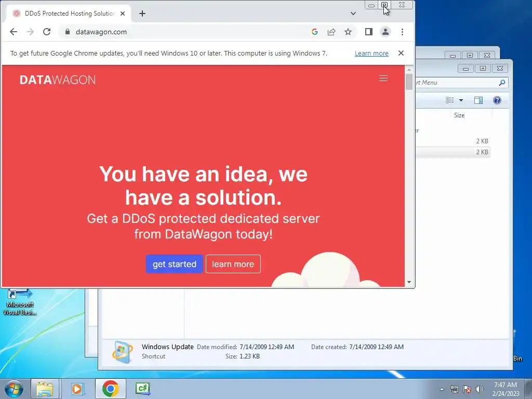
Task: Open the Action Center flag icon
Action: pyautogui.click(x=467, y=389)
